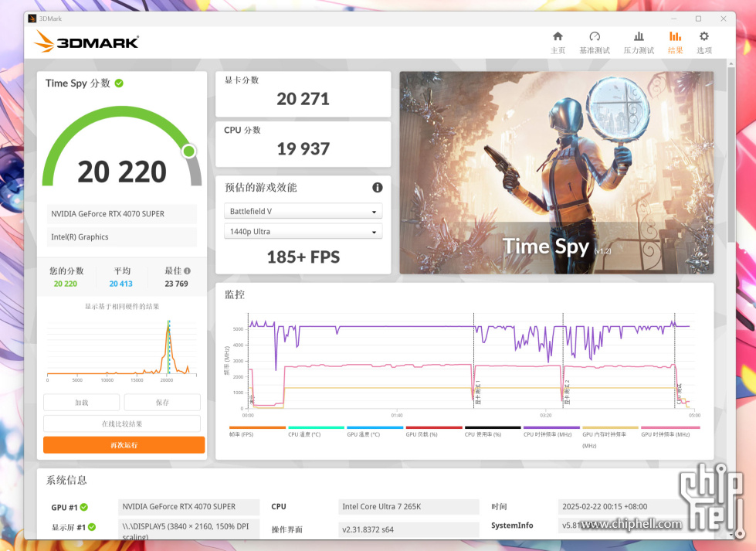Click the green check beside GPU #1
Viewport: 756px width, 551px height.
click(84, 507)
